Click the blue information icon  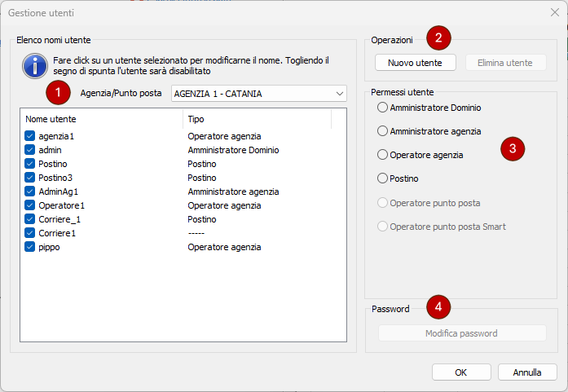click(x=35, y=65)
